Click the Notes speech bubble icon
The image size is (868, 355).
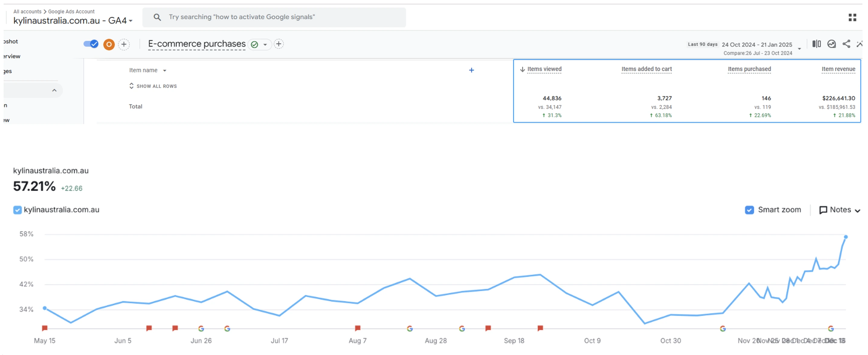pos(823,210)
